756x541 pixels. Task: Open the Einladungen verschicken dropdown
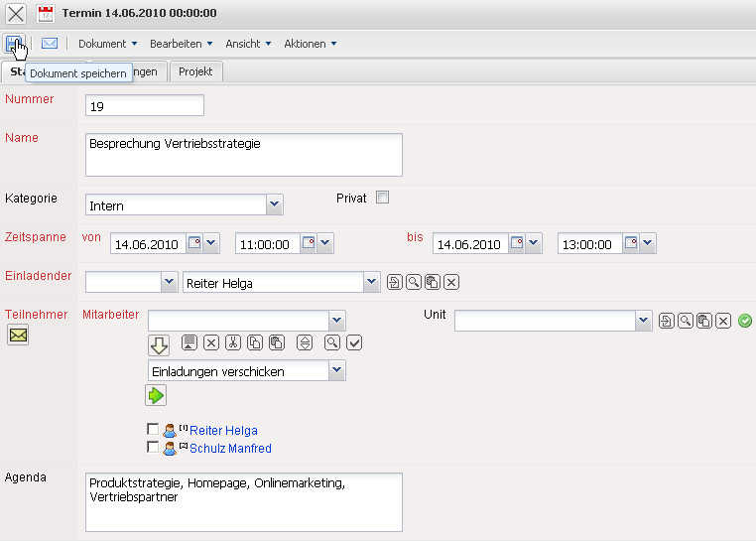pyautogui.click(x=337, y=370)
